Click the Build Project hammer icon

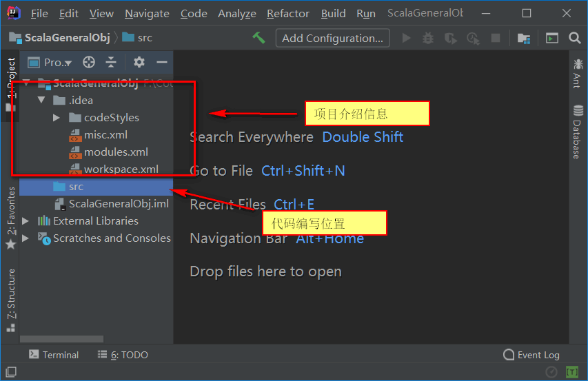[258, 38]
